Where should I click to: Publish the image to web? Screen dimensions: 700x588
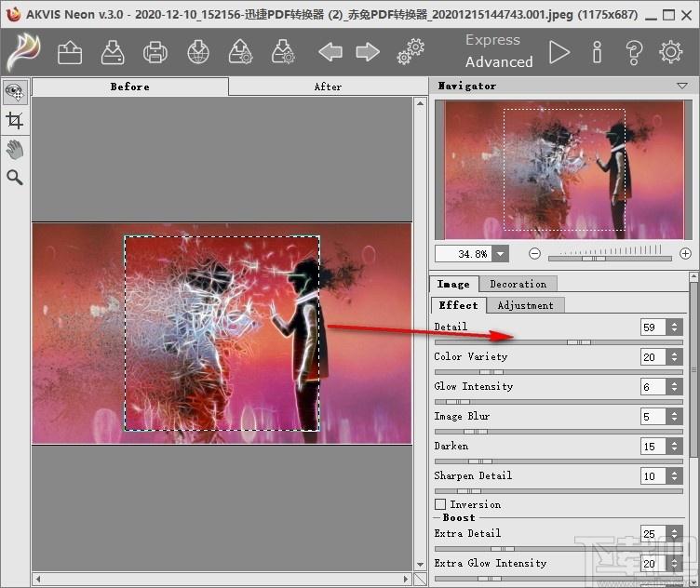(x=198, y=52)
